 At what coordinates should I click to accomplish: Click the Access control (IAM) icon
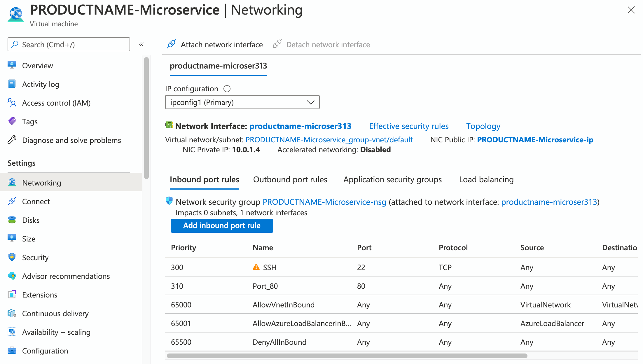[12, 103]
